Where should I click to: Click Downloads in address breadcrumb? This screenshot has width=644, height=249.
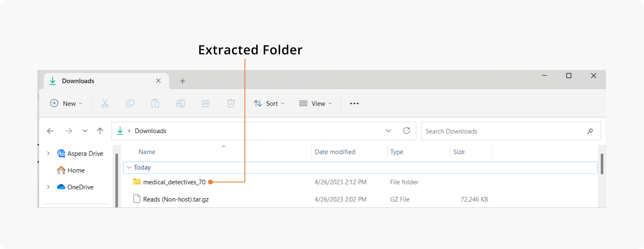click(x=151, y=131)
